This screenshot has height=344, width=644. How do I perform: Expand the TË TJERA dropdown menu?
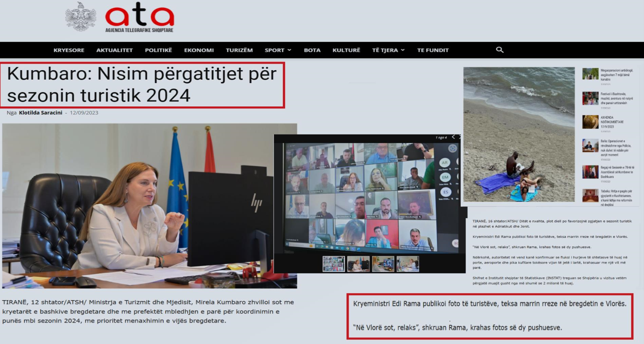click(388, 50)
